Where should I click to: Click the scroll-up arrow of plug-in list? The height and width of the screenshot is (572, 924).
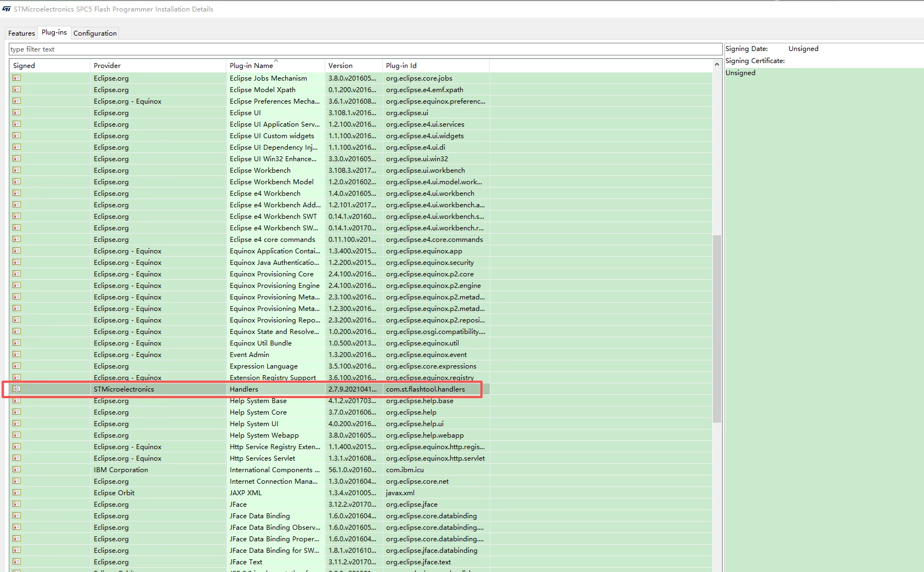click(x=717, y=65)
